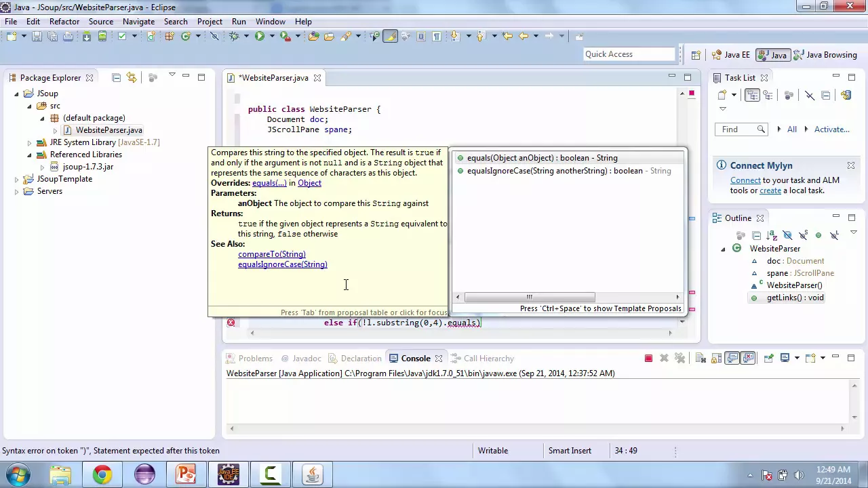Viewport: 868px width, 488px height.
Task: Open File Explorer from the taskbar
Action: click(x=60, y=474)
